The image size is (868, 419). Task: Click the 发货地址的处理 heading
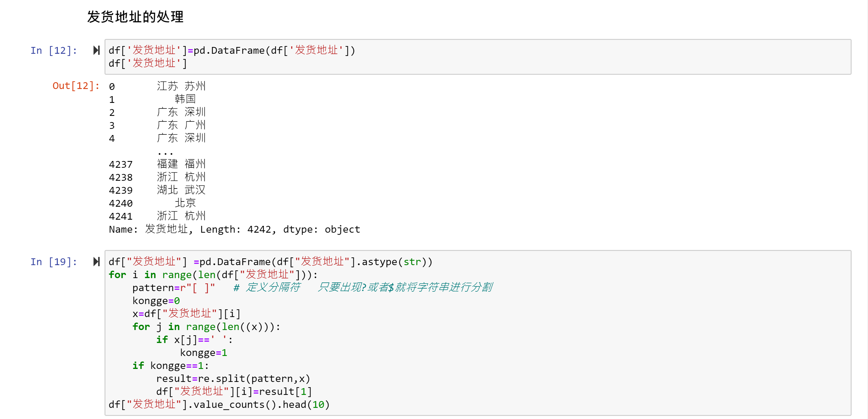pyautogui.click(x=135, y=17)
